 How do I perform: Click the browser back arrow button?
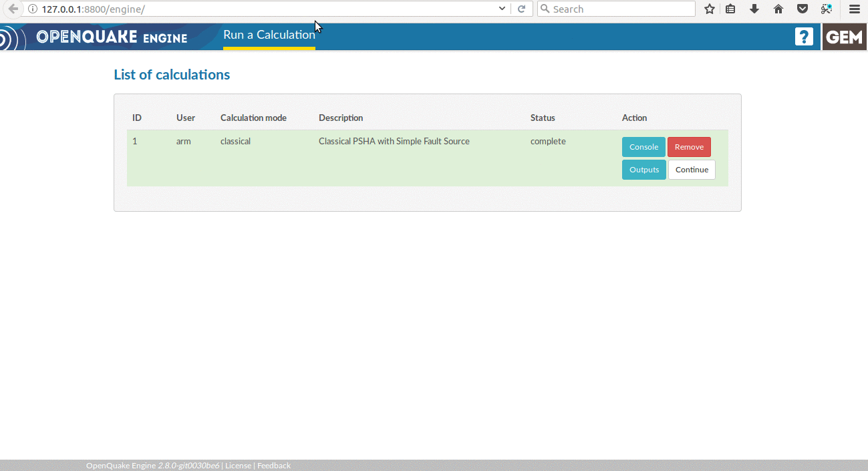(x=13, y=9)
